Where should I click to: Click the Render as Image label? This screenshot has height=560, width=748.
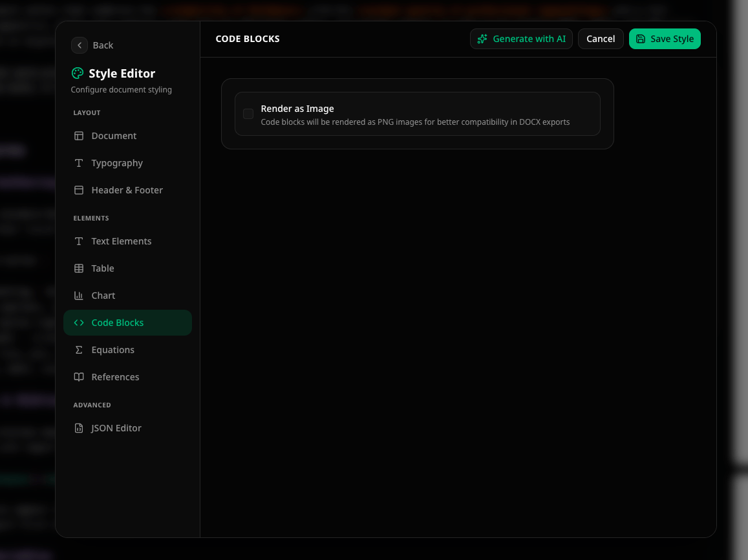click(x=297, y=109)
